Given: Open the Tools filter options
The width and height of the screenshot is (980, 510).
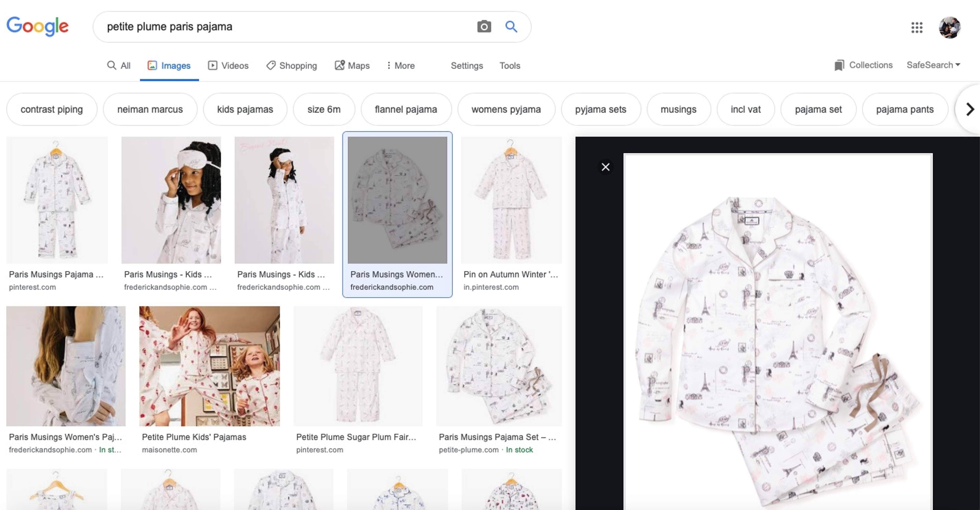Looking at the screenshot, I should point(509,65).
